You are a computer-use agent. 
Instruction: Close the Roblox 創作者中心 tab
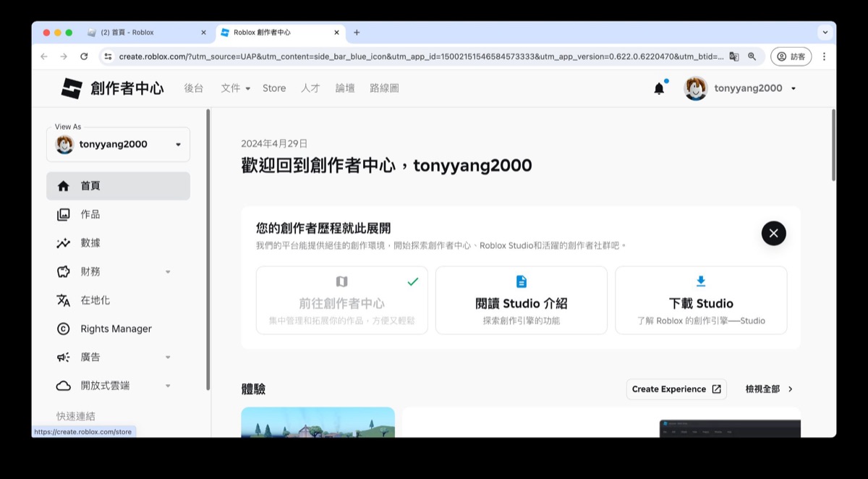337,33
